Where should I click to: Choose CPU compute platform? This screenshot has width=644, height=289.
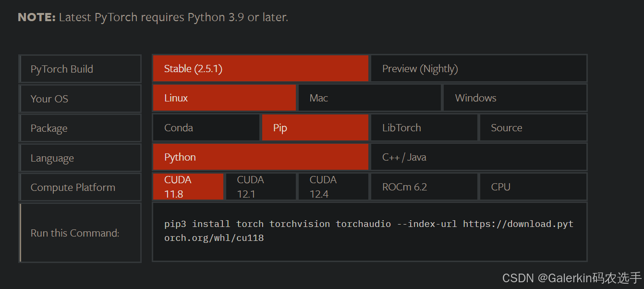point(533,187)
